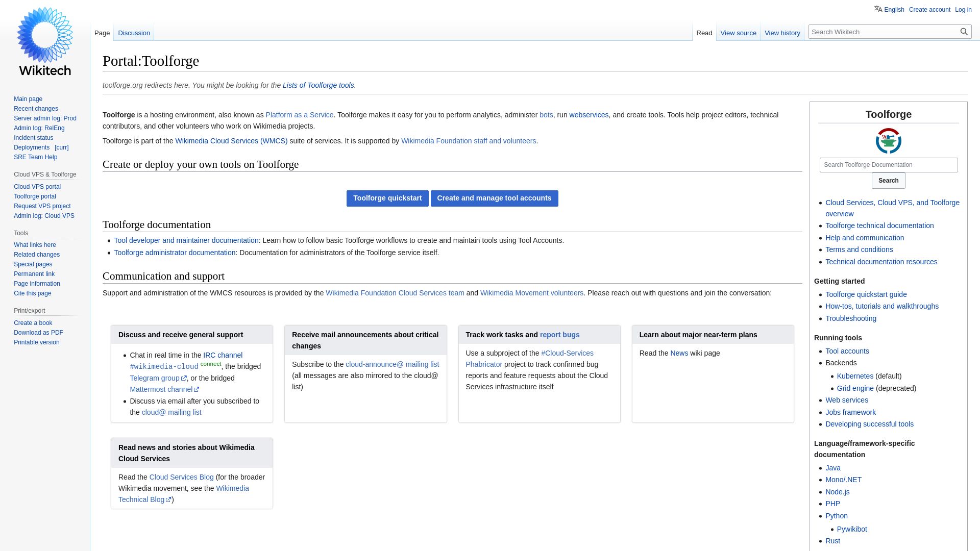The width and height of the screenshot is (980, 551).
Task: Open the View source tab
Action: pos(738,33)
